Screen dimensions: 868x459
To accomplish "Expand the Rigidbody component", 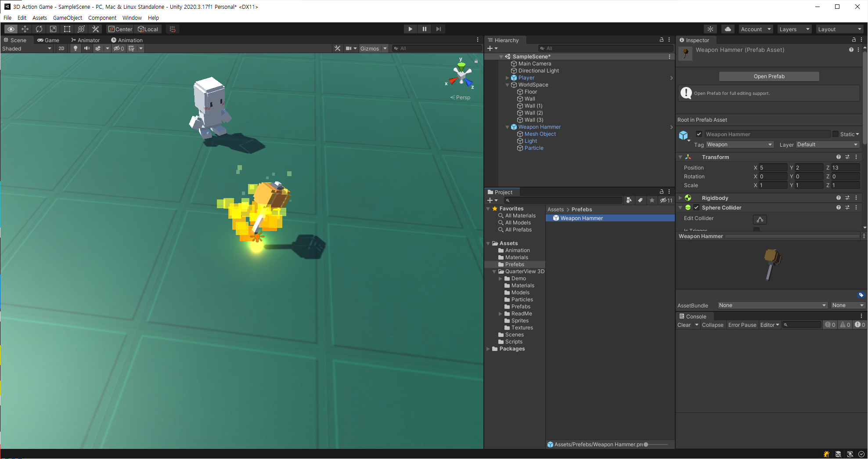I will (x=681, y=198).
